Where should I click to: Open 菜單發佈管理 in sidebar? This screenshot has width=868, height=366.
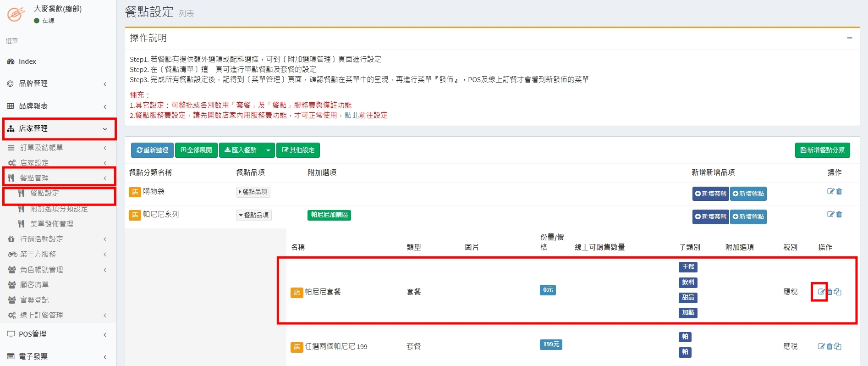[51, 224]
